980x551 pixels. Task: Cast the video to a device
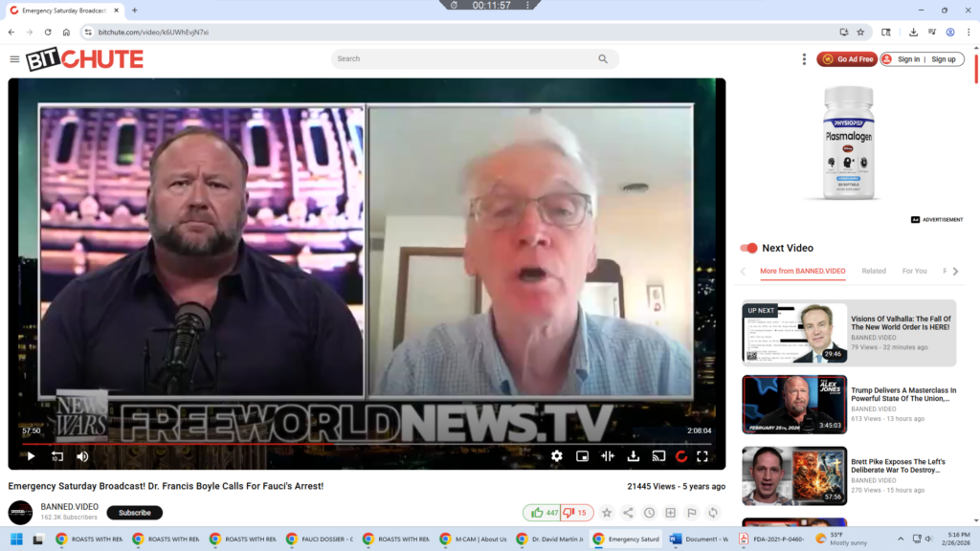658,456
